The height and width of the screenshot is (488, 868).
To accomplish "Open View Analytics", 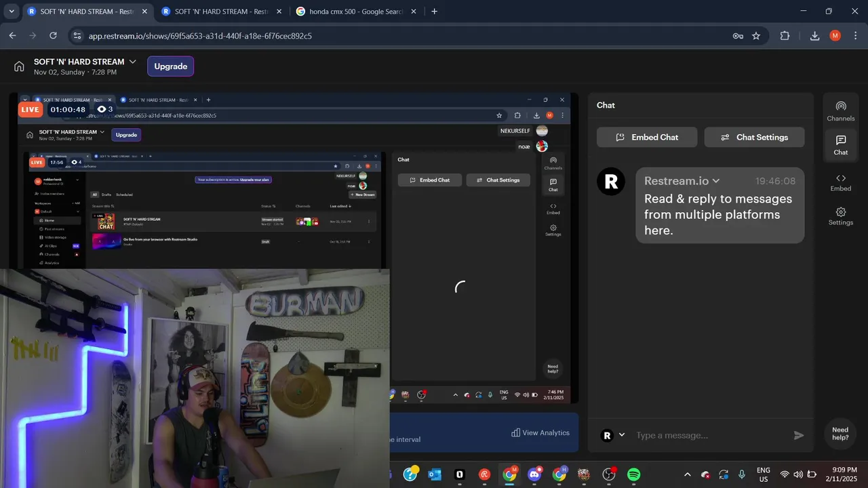I will point(540,432).
